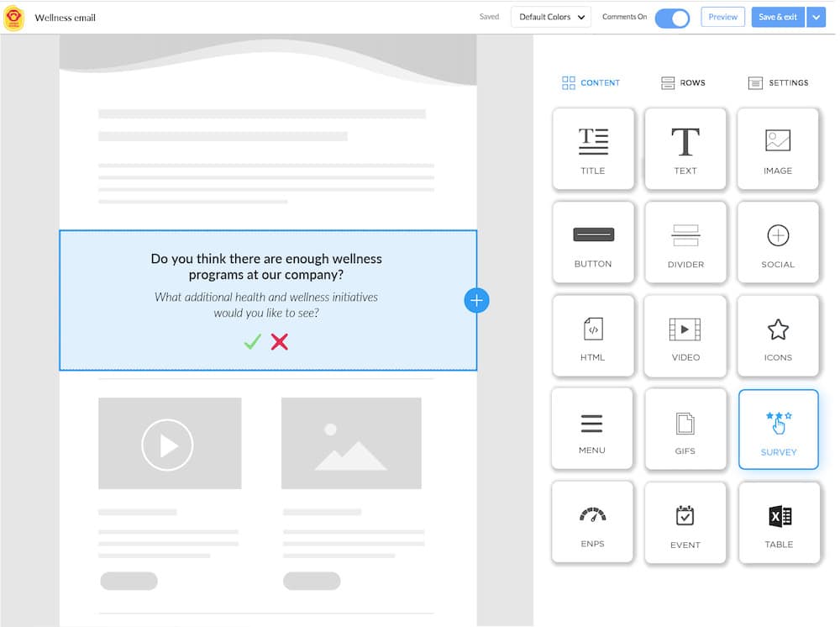This screenshot has height=627, width=840.
Task: Add an HTML content block
Action: [x=593, y=335]
